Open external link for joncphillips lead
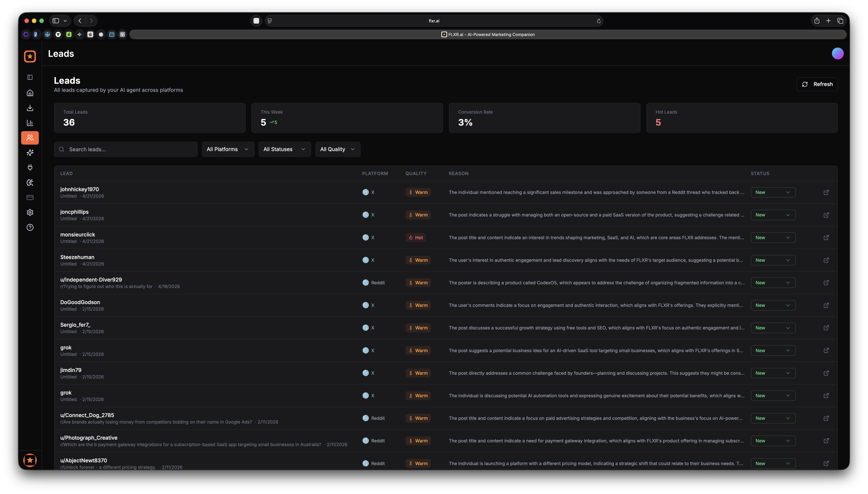 [826, 215]
